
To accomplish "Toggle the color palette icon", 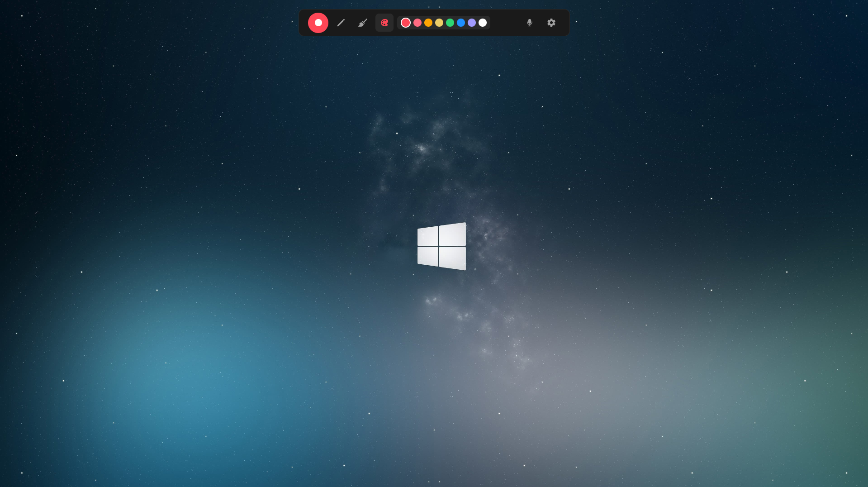I will pos(384,23).
